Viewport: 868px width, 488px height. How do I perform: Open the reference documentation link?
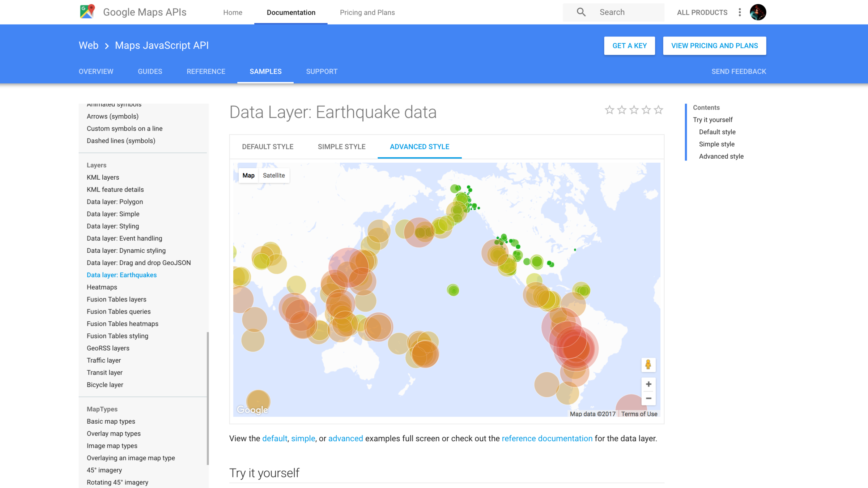[547, 438]
